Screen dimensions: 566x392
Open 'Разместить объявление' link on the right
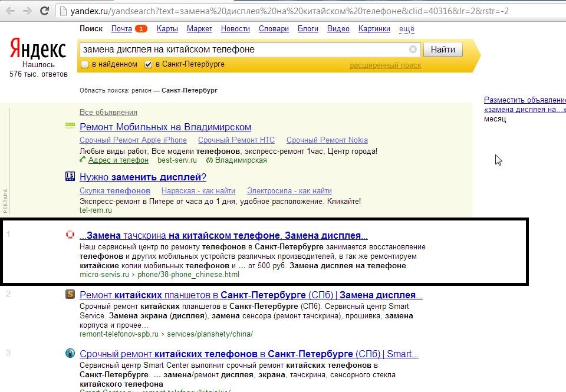pos(525,100)
